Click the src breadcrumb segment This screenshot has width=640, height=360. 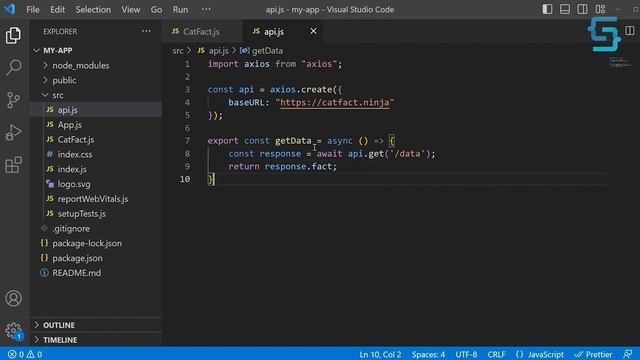click(x=178, y=51)
